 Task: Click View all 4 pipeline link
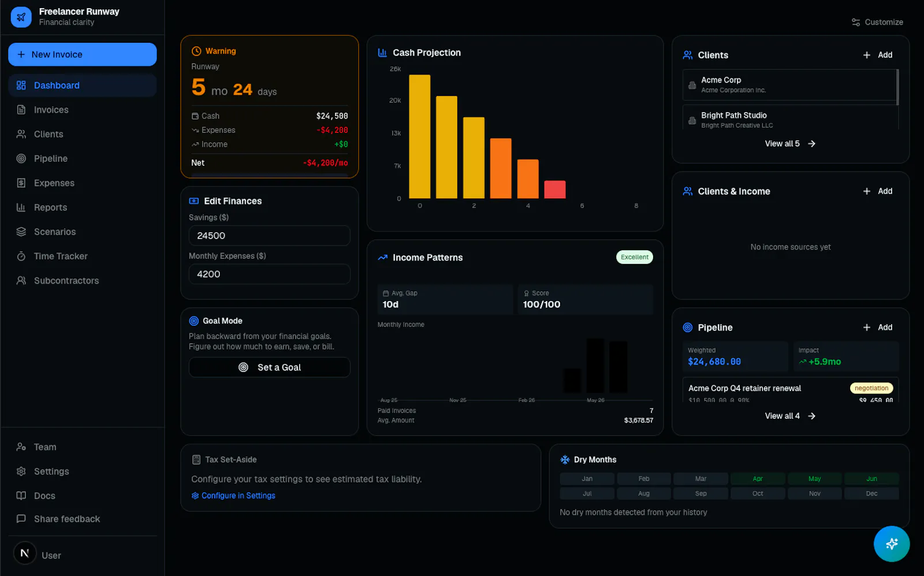[x=790, y=416]
